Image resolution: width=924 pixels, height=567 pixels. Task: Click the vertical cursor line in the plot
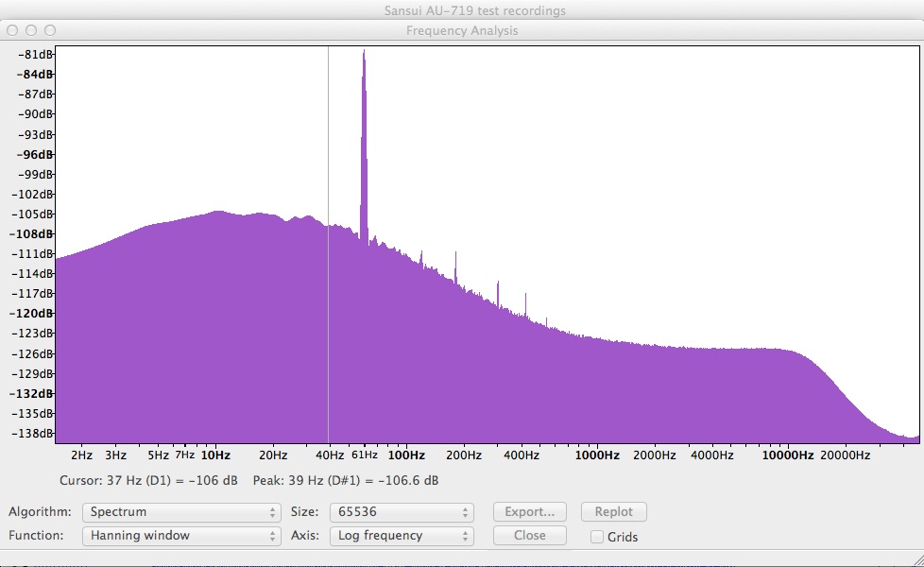(328, 244)
